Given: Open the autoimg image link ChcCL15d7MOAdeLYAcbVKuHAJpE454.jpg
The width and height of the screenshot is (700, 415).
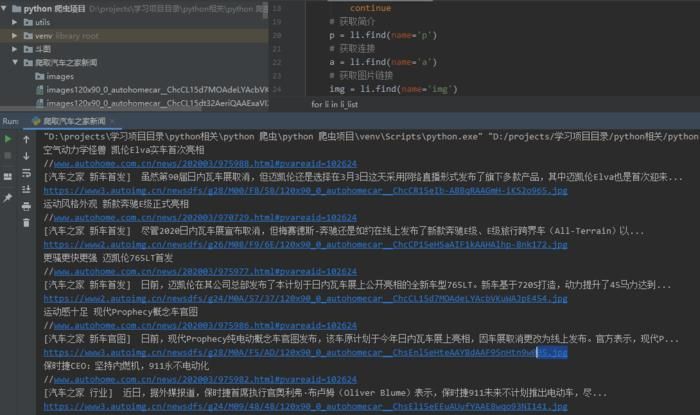Looking at the screenshot, I should point(305,299).
